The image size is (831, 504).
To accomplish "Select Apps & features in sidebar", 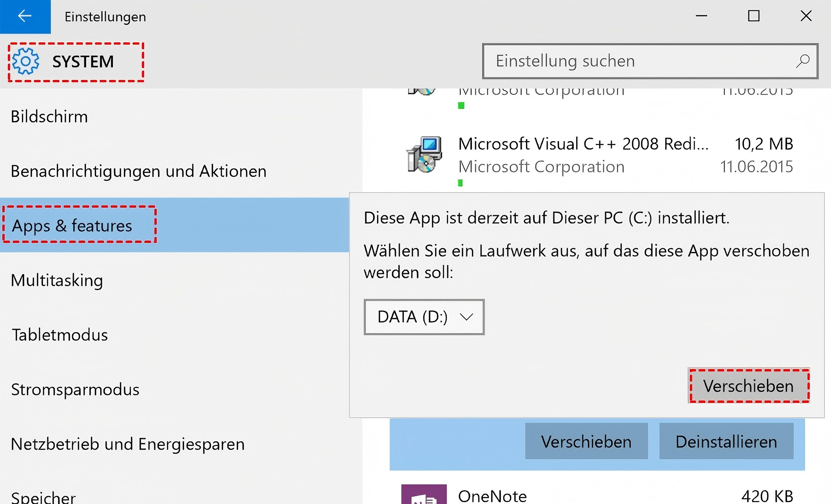I will tap(72, 225).
